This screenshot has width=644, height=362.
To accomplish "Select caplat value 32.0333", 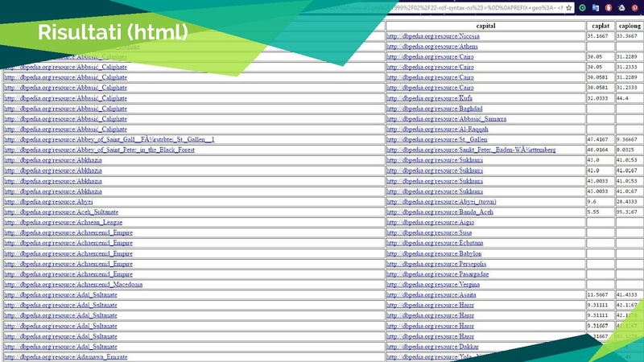I will tap(597, 98).
